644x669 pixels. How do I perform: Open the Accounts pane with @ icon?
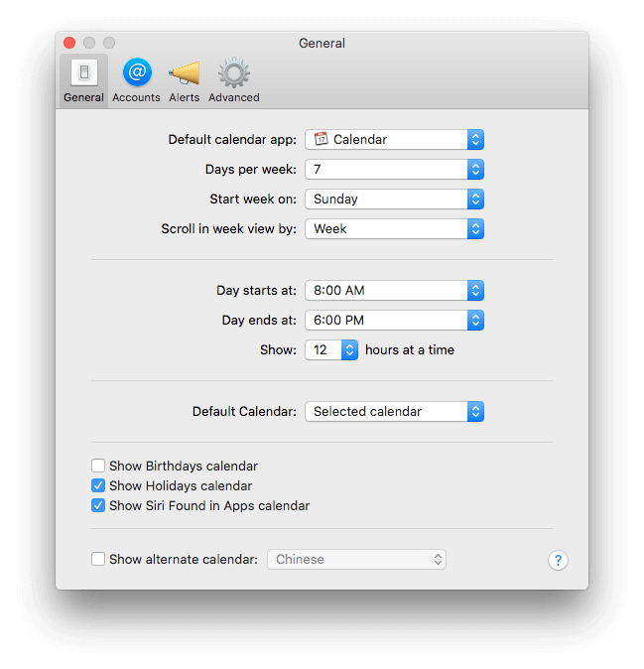[x=137, y=81]
